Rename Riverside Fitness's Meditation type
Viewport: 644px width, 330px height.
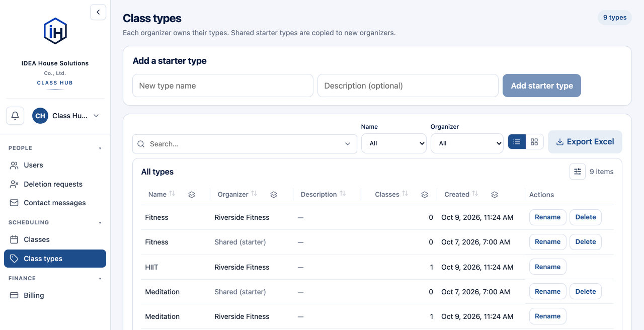coord(547,316)
